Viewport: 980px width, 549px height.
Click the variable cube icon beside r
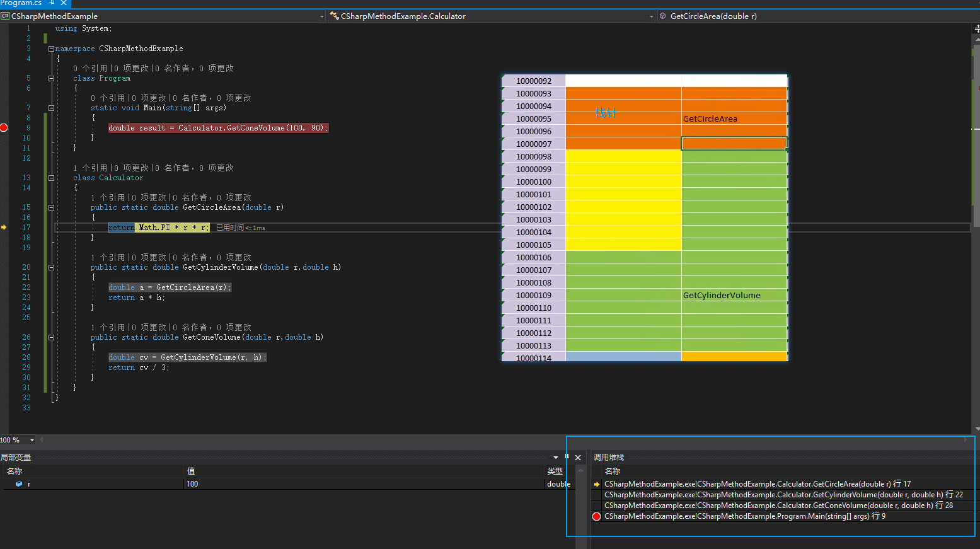click(x=19, y=484)
